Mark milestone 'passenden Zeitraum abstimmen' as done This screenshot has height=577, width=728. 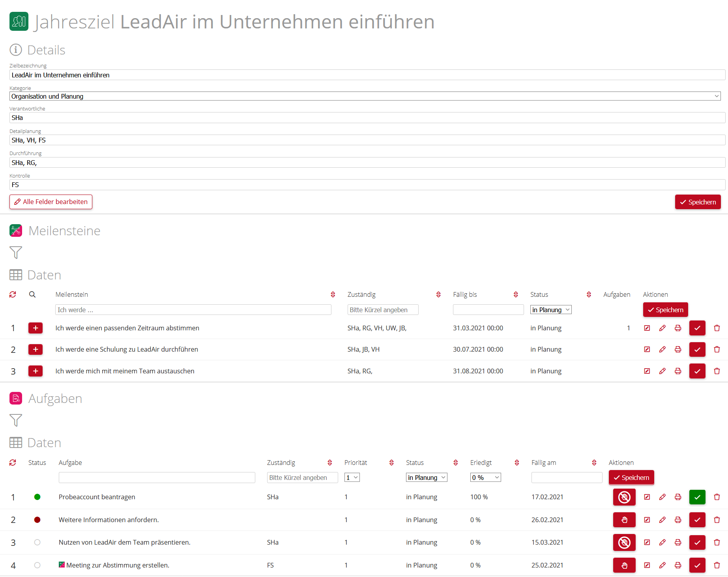pos(697,328)
